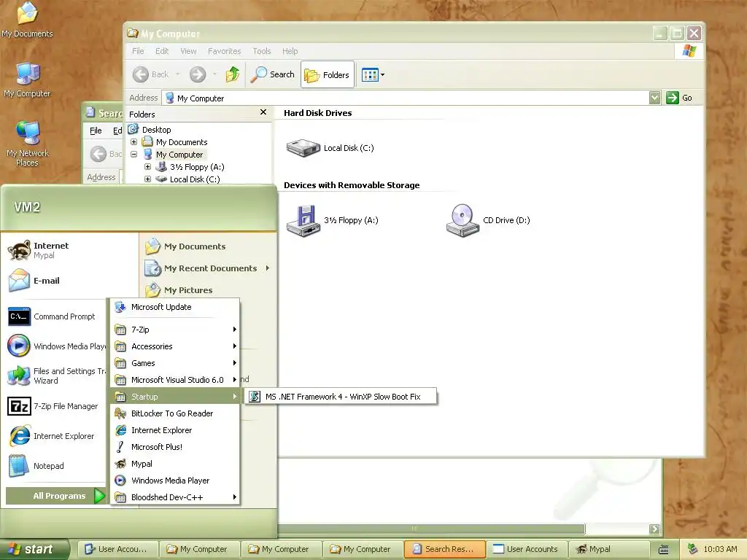This screenshot has width=747, height=560.
Task: Open the Help menu
Action: pyautogui.click(x=290, y=51)
